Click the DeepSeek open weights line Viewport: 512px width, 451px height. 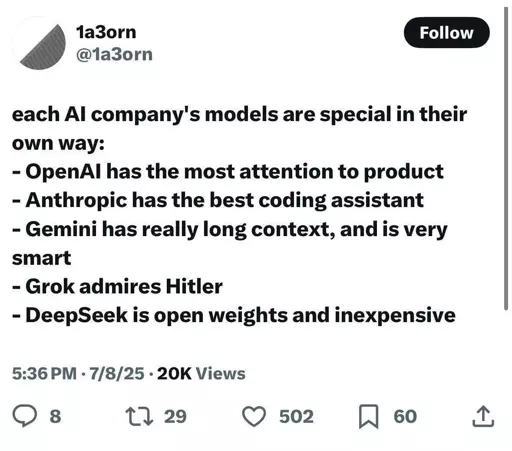(x=234, y=315)
